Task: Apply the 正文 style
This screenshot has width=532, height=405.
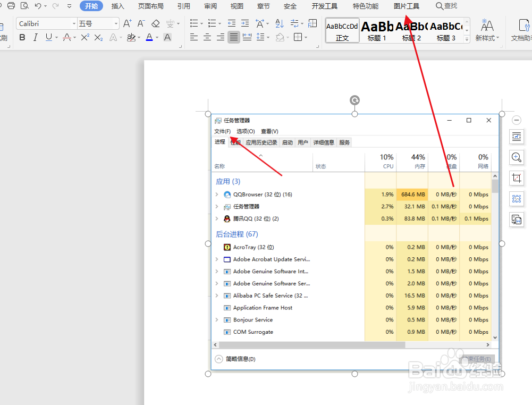Action: click(342, 30)
